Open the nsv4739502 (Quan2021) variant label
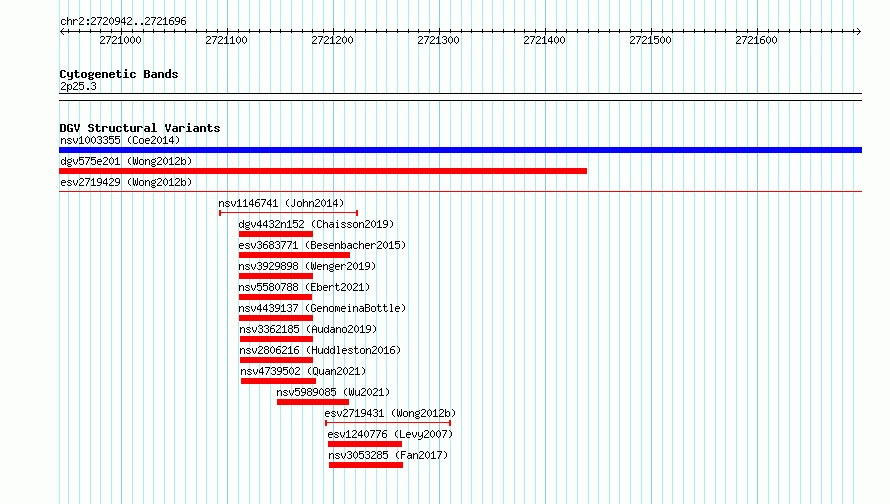890x504 pixels. click(303, 371)
